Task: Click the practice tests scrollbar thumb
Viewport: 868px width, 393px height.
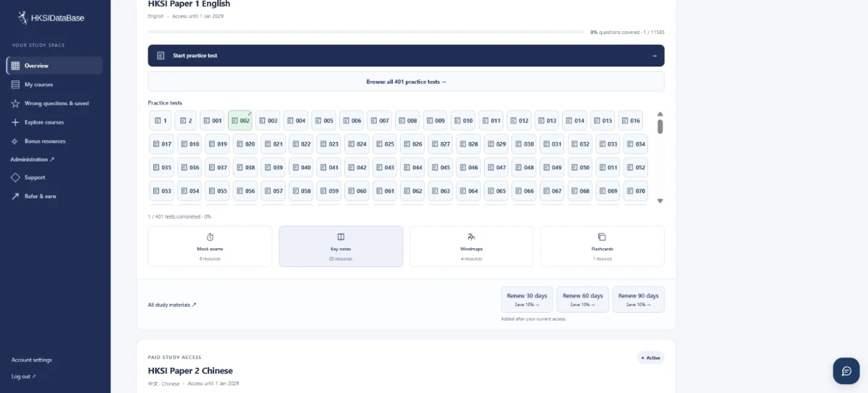Action: [660, 127]
